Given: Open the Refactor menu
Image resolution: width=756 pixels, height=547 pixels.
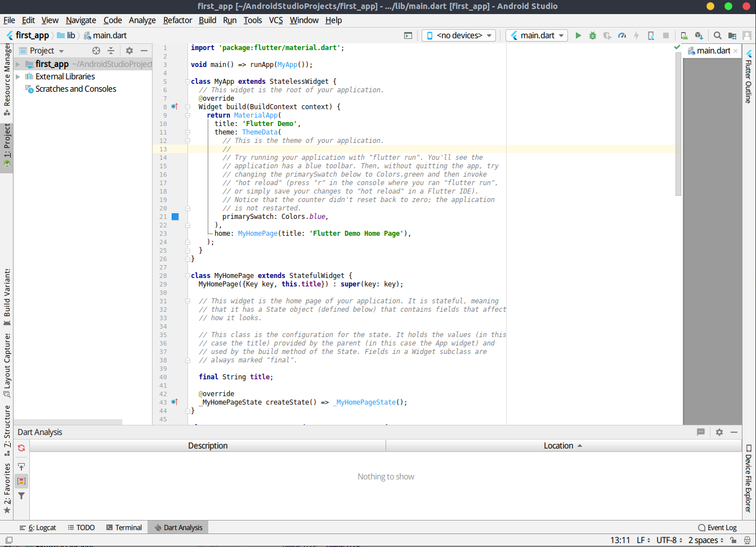Looking at the screenshot, I should pos(177,20).
